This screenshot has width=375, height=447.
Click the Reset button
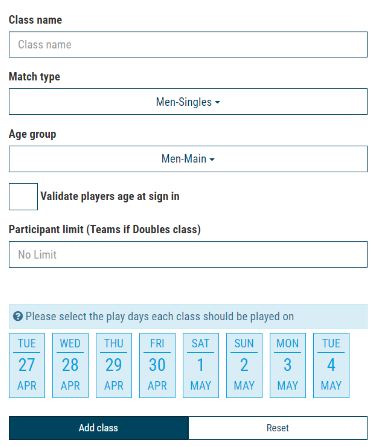(278, 428)
